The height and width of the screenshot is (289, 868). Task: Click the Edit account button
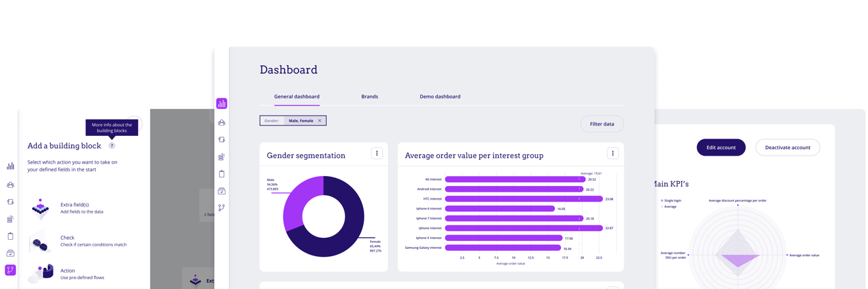pyautogui.click(x=721, y=147)
